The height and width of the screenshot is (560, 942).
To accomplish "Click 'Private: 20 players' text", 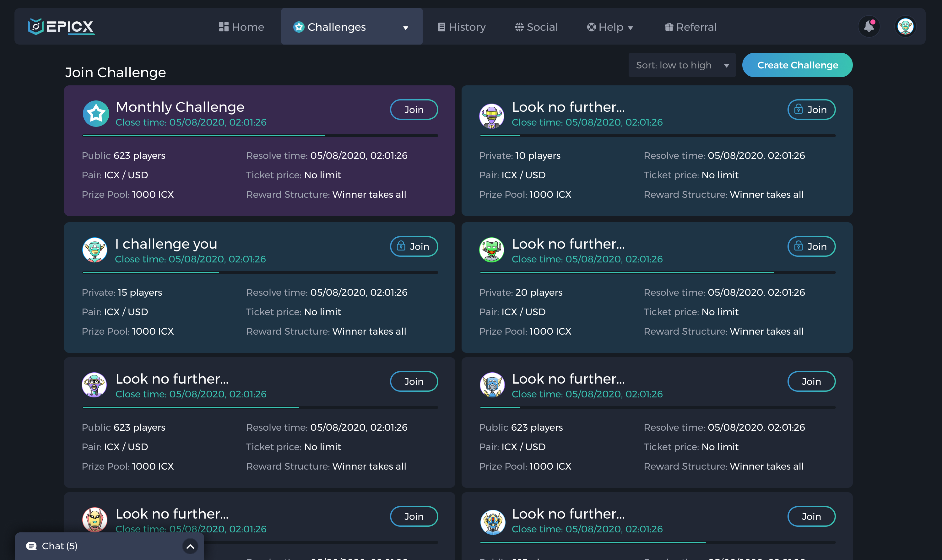I will [x=521, y=293].
